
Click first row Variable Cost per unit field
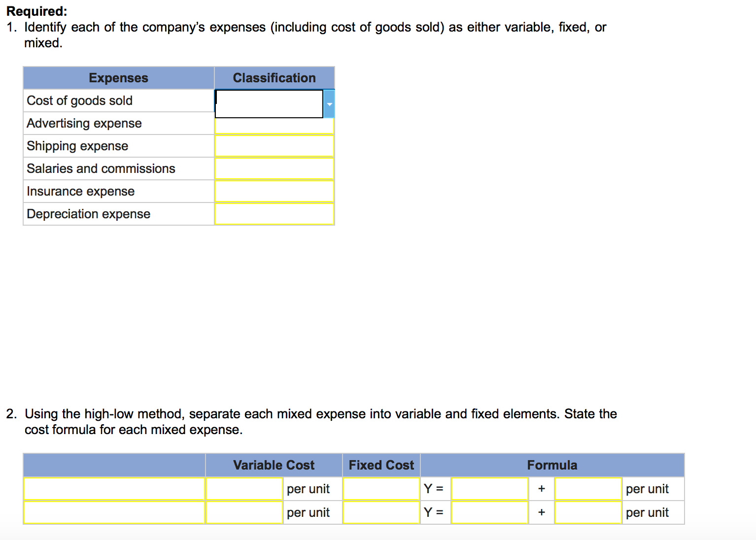(244, 489)
